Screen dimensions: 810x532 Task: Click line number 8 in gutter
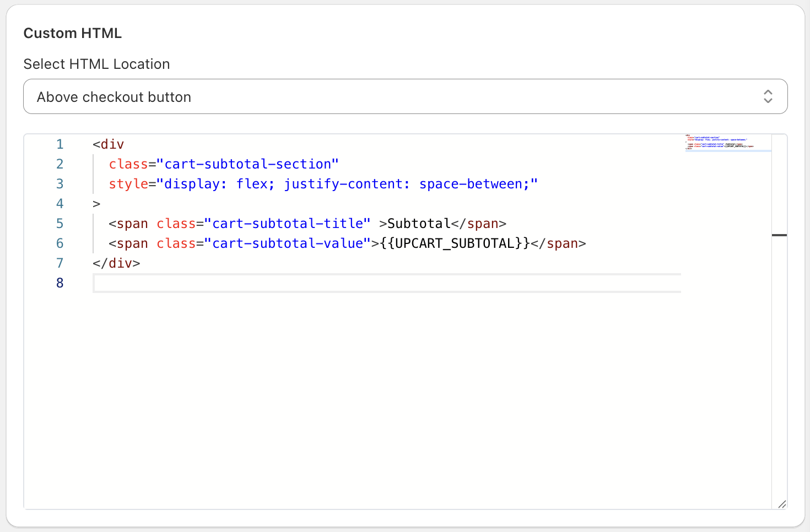tap(60, 283)
